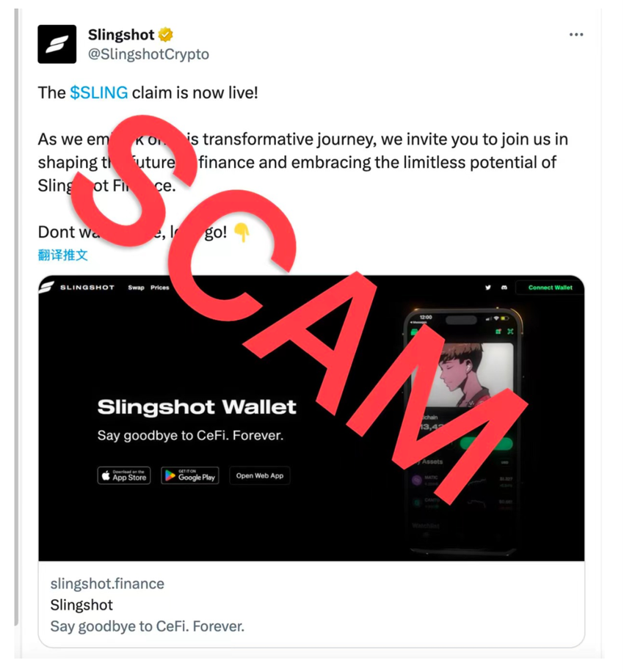Open the $SLING cashtag link
The height and width of the screenshot is (672, 624).
[98, 92]
